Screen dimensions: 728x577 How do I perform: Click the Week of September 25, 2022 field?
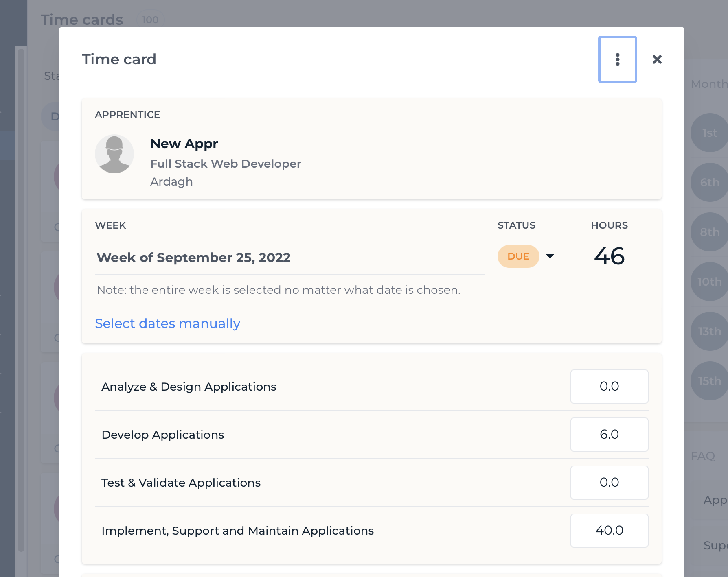[290, 258]
